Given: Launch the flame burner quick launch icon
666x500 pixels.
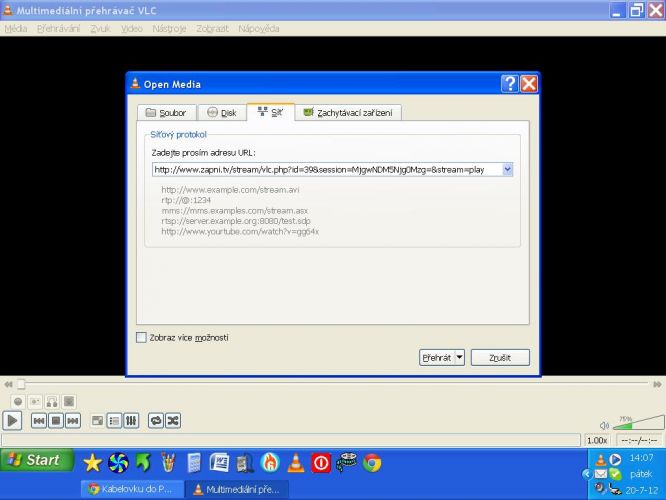Looking at the screenshot, I should tap(270, 463).
